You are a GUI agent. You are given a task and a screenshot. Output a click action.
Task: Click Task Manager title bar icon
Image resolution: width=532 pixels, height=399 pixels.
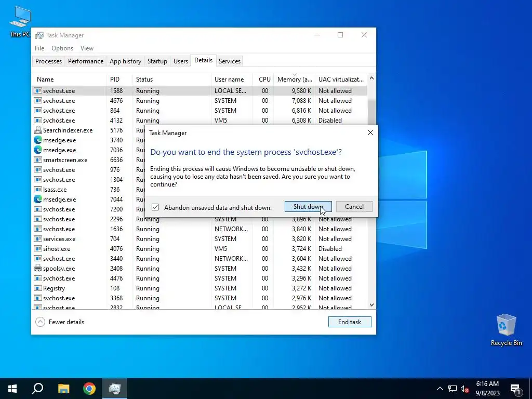point(39,35)
